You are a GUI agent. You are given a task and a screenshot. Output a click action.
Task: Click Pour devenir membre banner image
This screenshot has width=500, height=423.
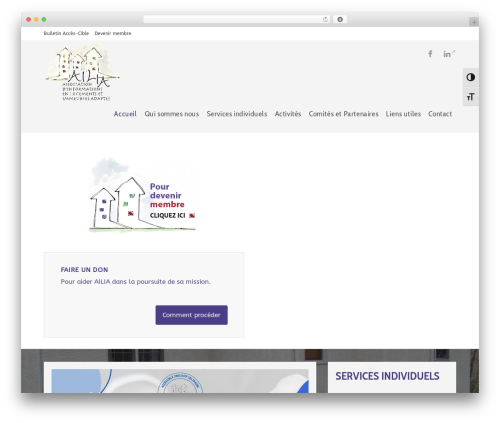(x=143, y=195)
